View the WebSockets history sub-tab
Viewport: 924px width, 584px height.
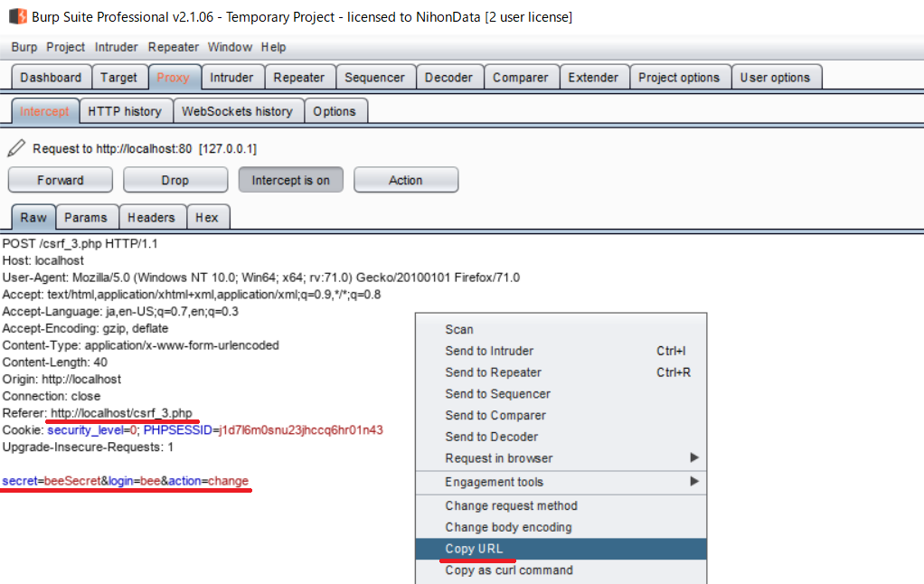click(238, 111)
